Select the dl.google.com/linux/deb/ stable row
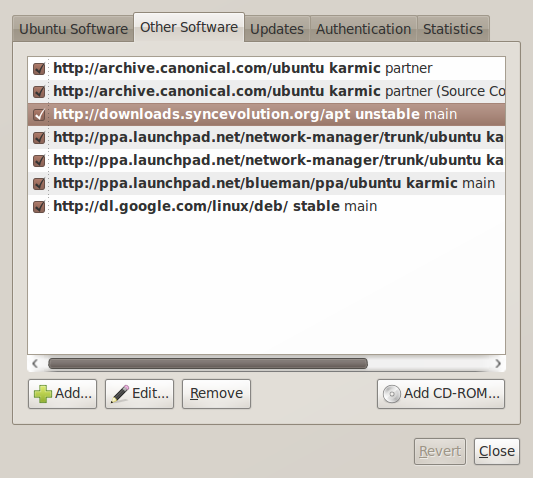 click(x=266, y=206)
